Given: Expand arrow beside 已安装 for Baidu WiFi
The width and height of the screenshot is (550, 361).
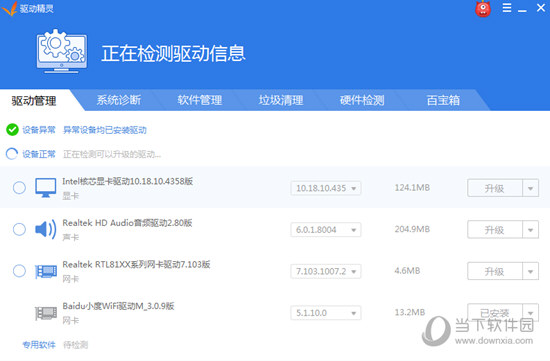Looking at the screenshot, I should [530, 313].
